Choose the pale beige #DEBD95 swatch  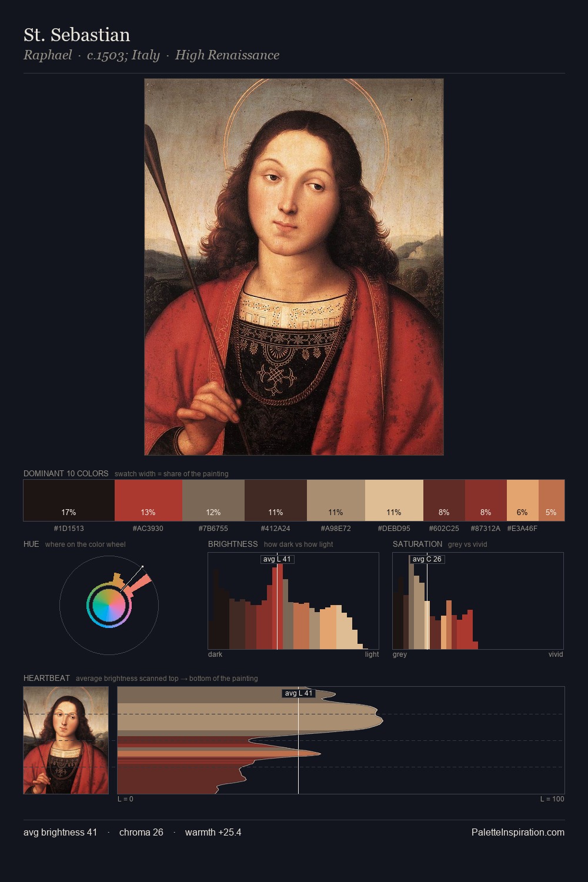coord(394,500)
